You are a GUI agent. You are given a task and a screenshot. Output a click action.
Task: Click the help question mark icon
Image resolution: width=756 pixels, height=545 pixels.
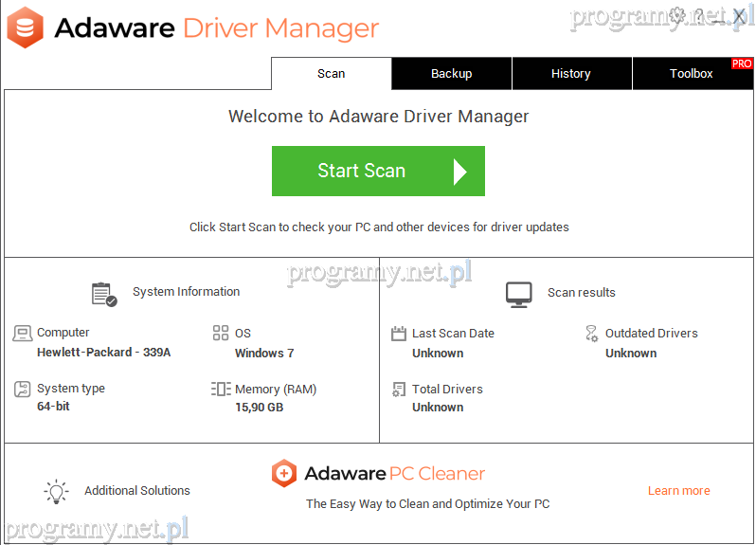coord(699,15)
